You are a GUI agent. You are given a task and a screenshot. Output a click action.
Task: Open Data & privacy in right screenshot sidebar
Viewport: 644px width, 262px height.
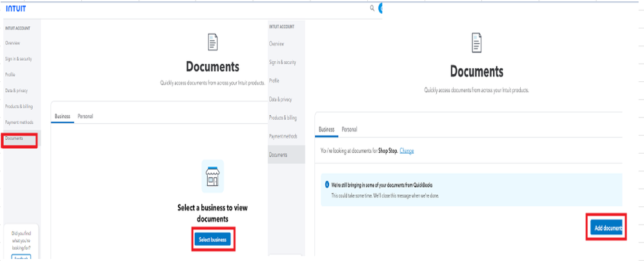[281, 99]
